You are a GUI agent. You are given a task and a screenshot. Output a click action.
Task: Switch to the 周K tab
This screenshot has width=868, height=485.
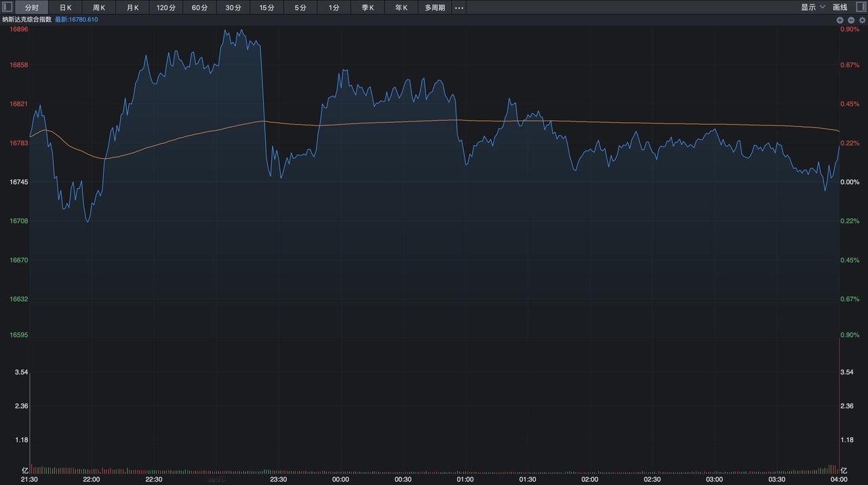point(99,7)
